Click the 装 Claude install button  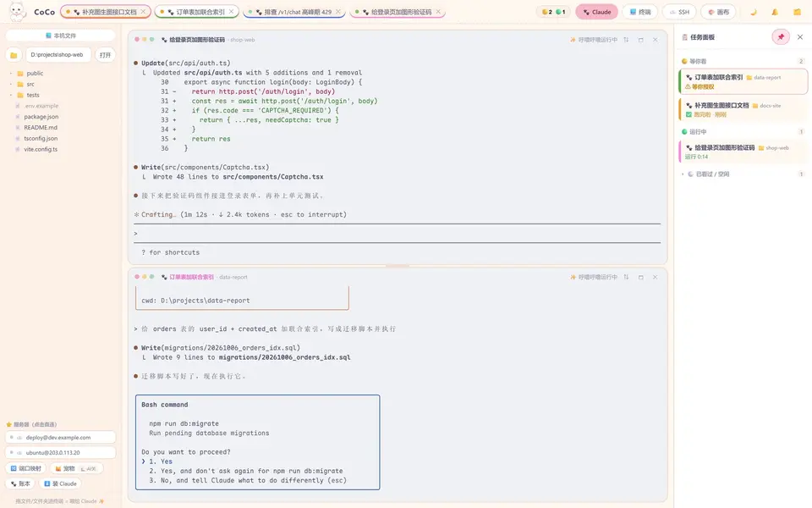60,483
